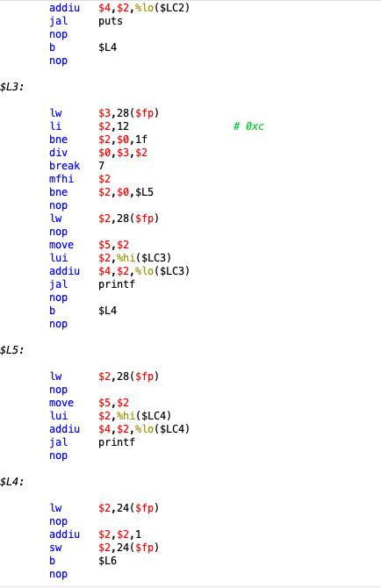Click the $2,24($fp) operand on the sw line
Image resolution: width=381 pixels, height=588 pixels.
tap(129, 548)
